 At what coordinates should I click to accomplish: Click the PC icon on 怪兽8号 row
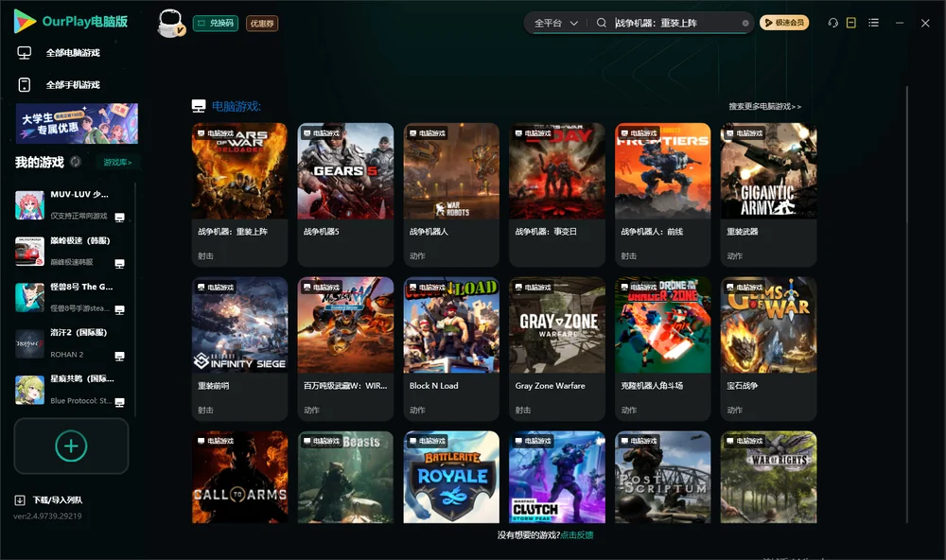(119, 309)
